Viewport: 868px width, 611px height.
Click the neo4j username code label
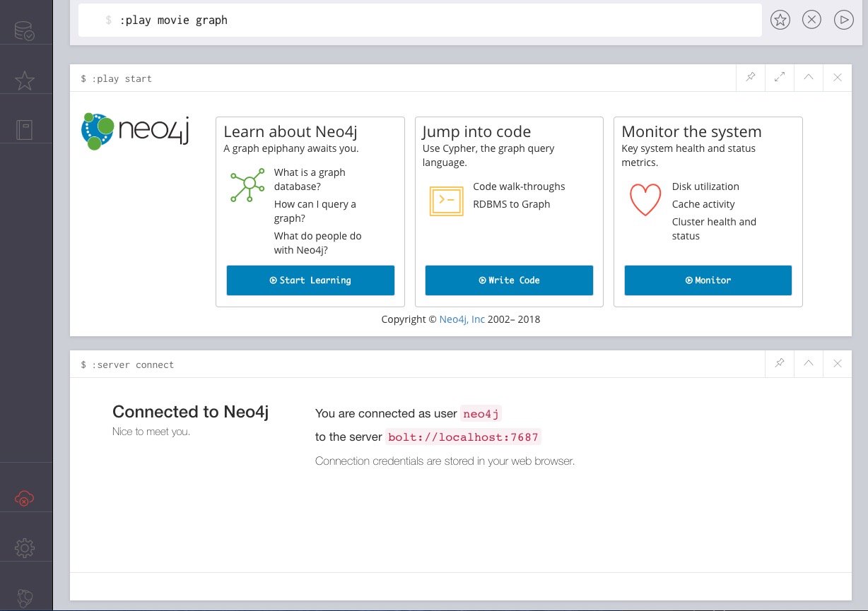[482, 414]
